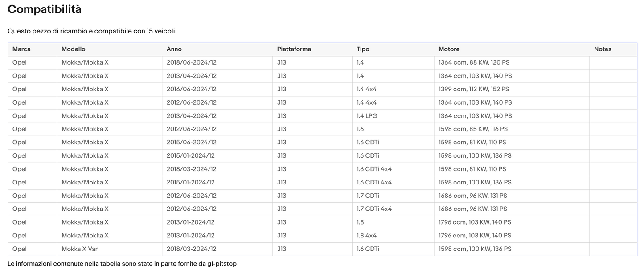The width and height of the screenshot is (644, 270).
Task: Select the Motore column header
Action: pyautogui.click(x=449, y=49)
